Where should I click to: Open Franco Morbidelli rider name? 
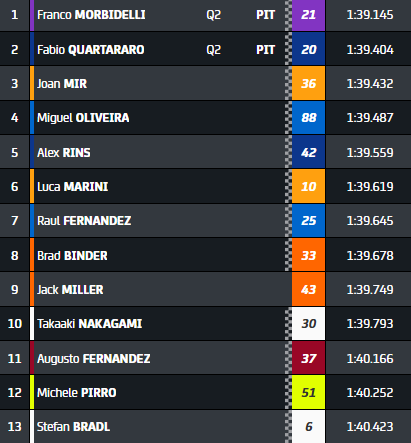point(91,15)
